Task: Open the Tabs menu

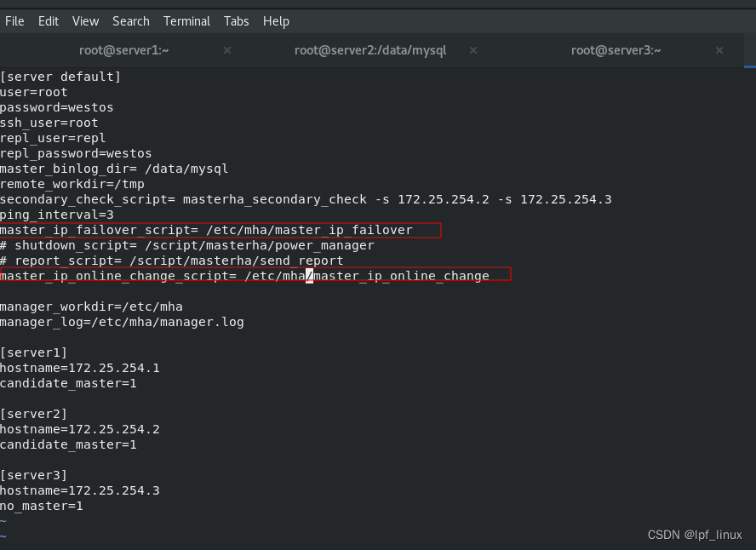Action: (x=237, y=20)
